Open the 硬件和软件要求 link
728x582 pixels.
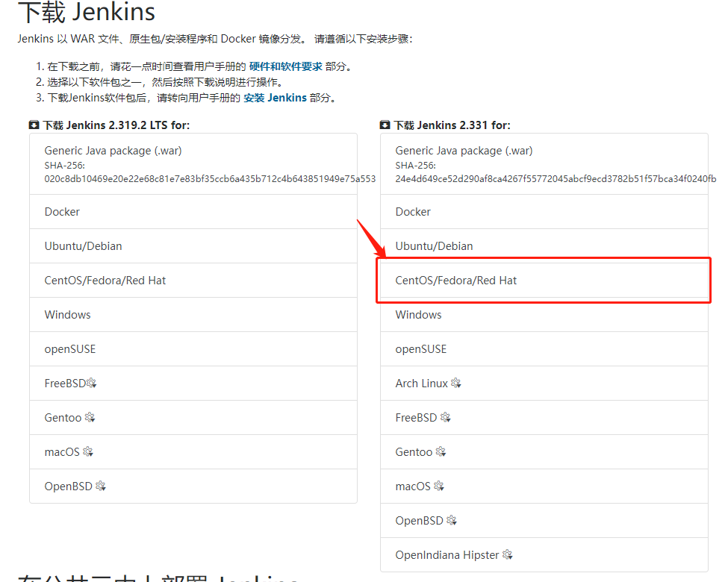coord(285,66)
